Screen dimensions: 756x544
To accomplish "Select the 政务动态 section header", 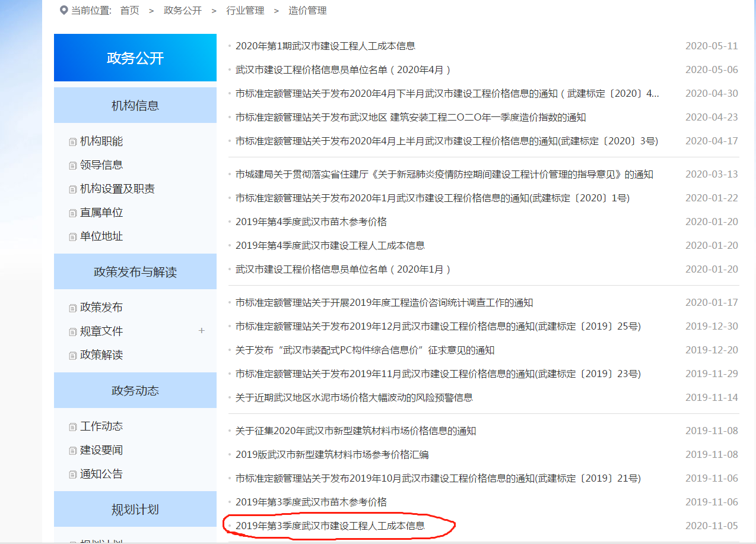I will [135, 390].
